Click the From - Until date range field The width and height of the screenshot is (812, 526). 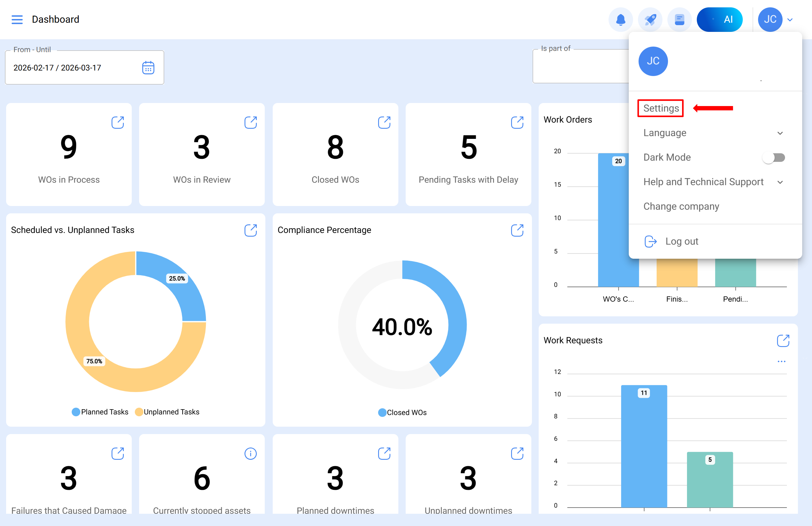tap(85, 67)
